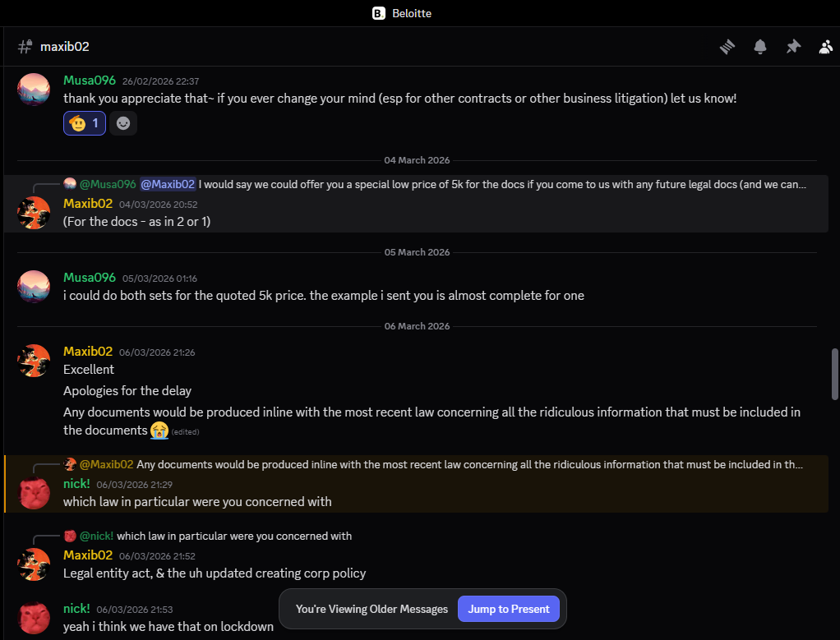The image size is (840, 640).
Task: Click the 'You're Viewing Older Messages' notice
Action: click(372, 609)
